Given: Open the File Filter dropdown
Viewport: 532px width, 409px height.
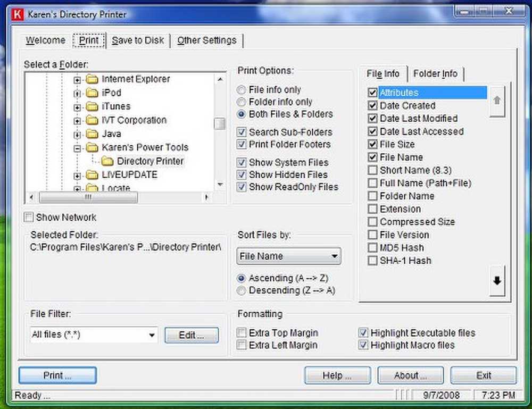Looking at the screenshot, I should pyautogui.click(x=152, y=335).
